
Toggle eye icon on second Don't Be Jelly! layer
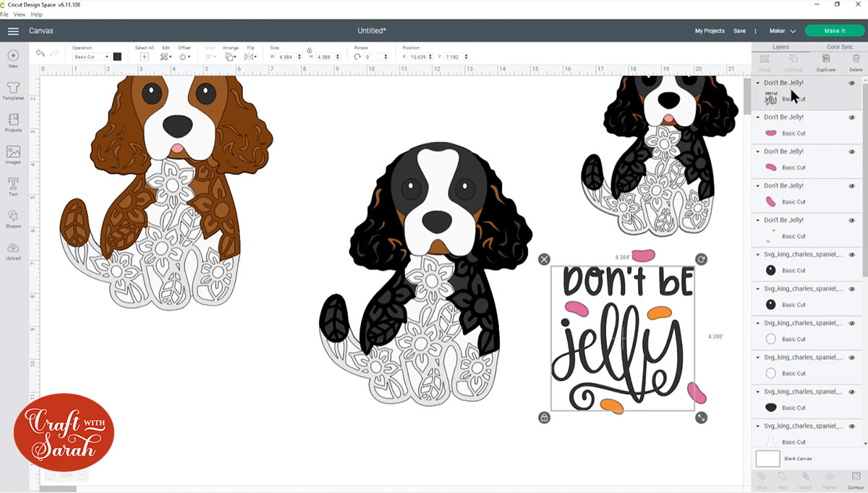pos(851,117)
